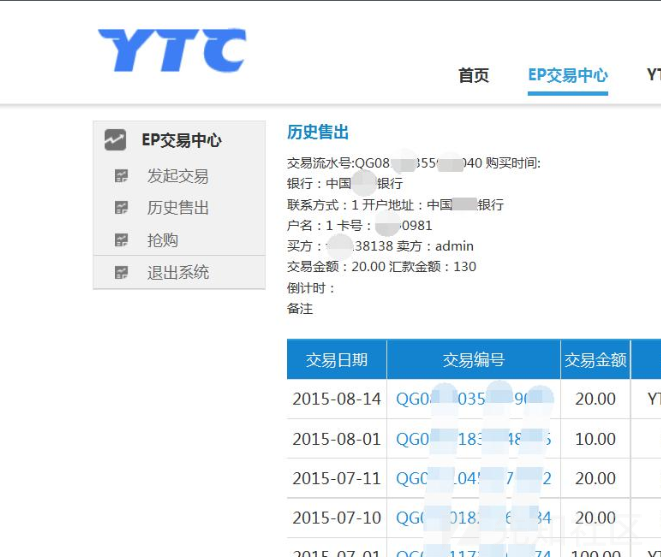Open the 历史售出 sidebar text link

178,208
